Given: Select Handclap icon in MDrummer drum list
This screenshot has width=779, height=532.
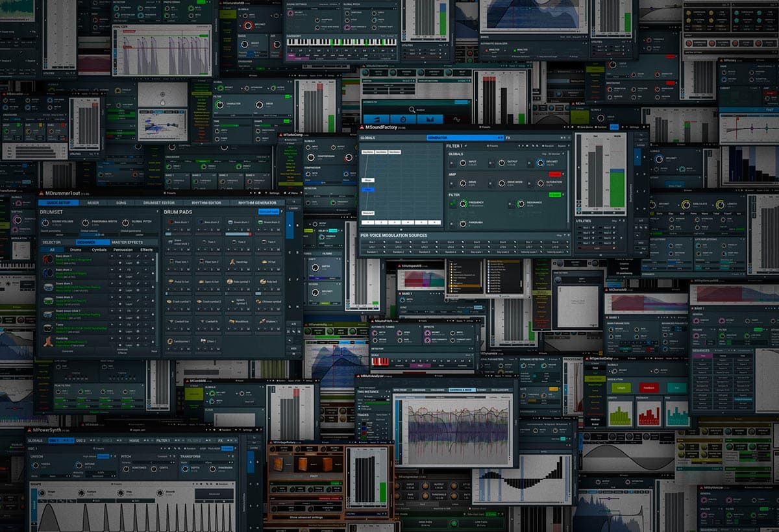Looking at the screenshot, I should pos(48,341).
